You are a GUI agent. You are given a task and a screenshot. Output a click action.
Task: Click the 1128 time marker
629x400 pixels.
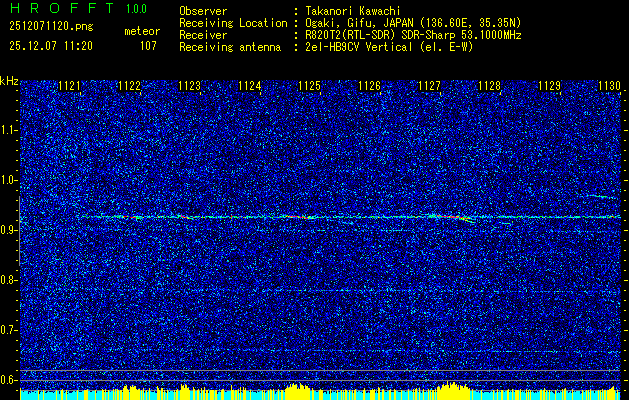coord(489,86)
